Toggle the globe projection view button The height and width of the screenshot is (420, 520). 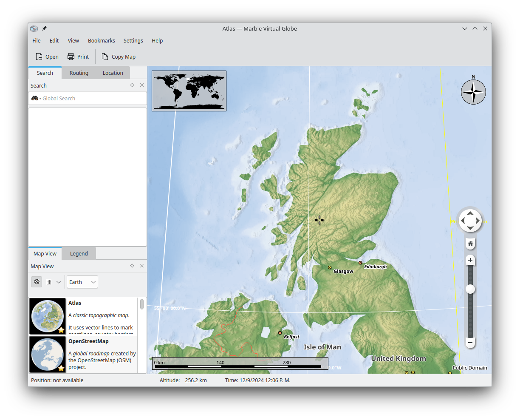37,282
